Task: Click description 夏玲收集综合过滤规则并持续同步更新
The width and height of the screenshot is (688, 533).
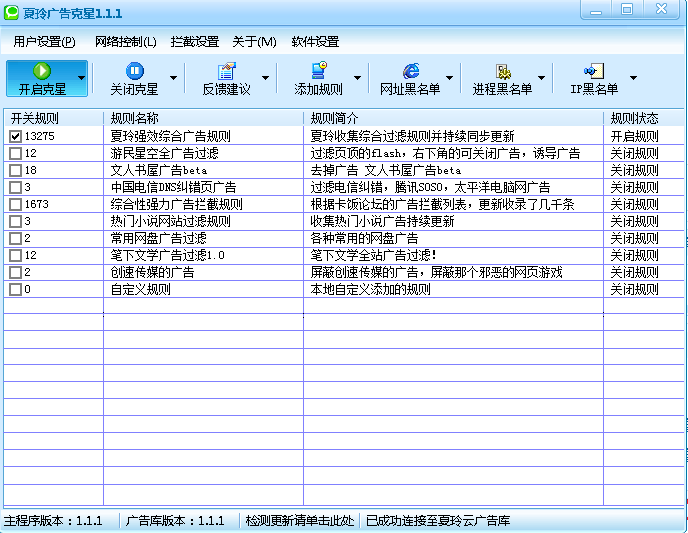Action: (x=412, y=136)
